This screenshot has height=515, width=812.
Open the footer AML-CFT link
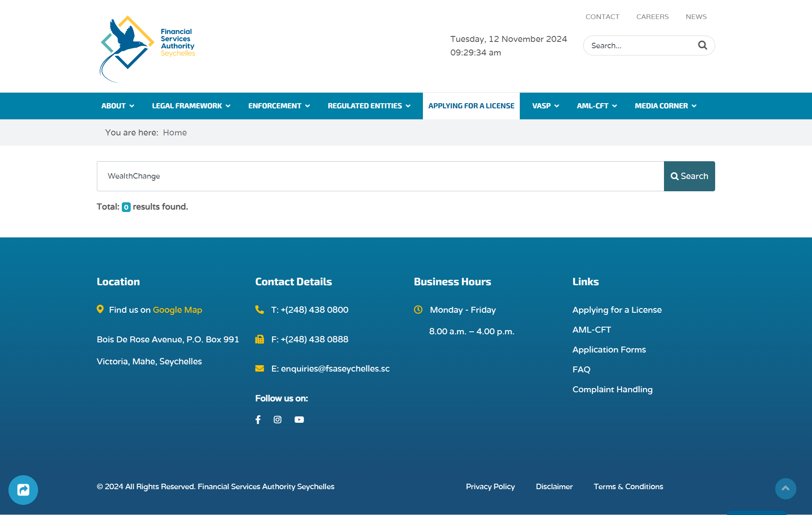tap(592, 330)
